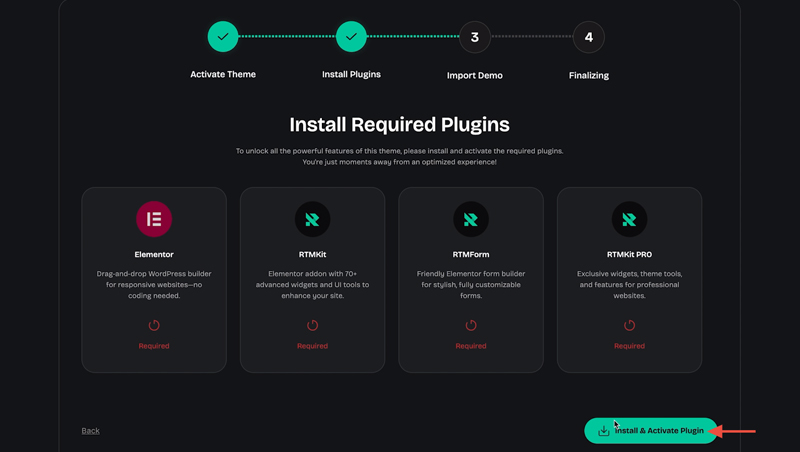
Task: Click the RTMKit PRO plugin title
Action: tap(629, 255)
